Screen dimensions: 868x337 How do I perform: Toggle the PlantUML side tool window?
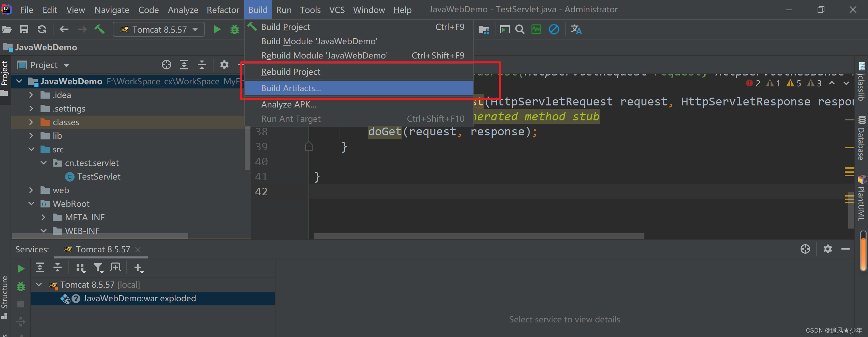pyautogui.click(x=862, y=198)
